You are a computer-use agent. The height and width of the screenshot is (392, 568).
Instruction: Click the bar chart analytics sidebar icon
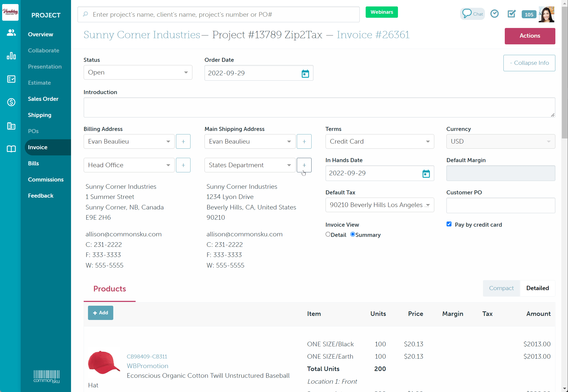11,56
